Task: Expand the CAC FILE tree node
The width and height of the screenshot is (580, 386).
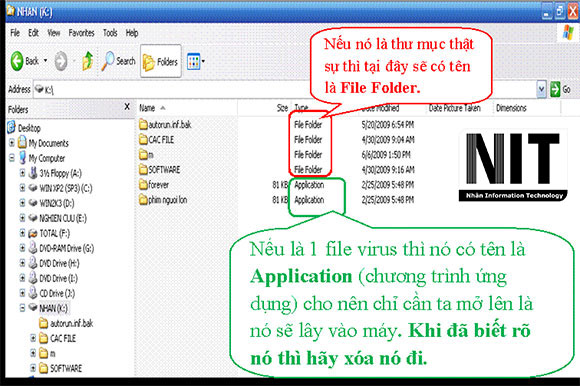Action: click(x=33, y=338)
